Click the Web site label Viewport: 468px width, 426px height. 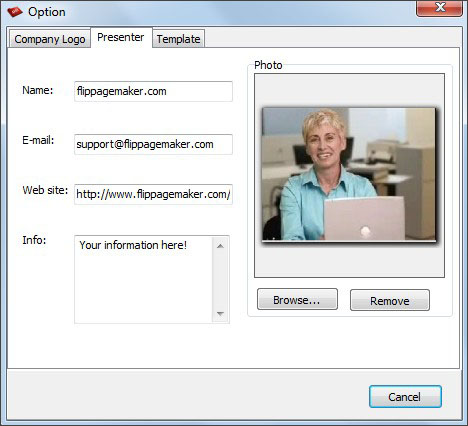pos(45,190)
